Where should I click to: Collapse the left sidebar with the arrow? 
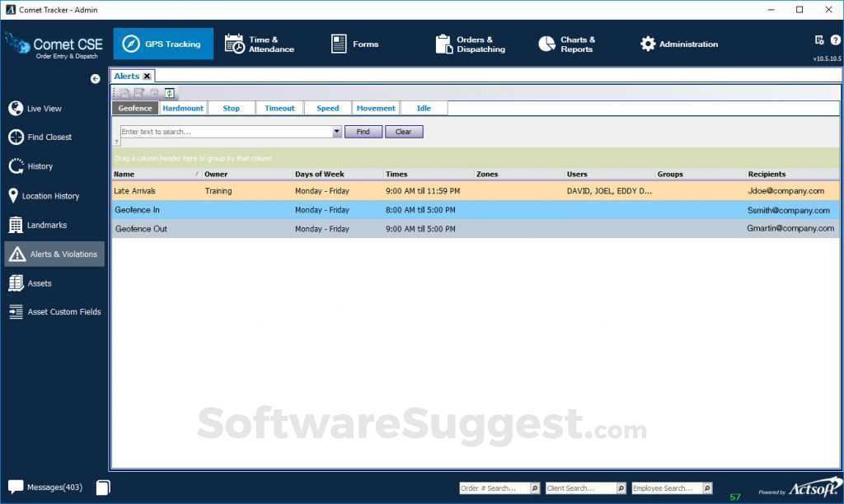click(95, 78)
